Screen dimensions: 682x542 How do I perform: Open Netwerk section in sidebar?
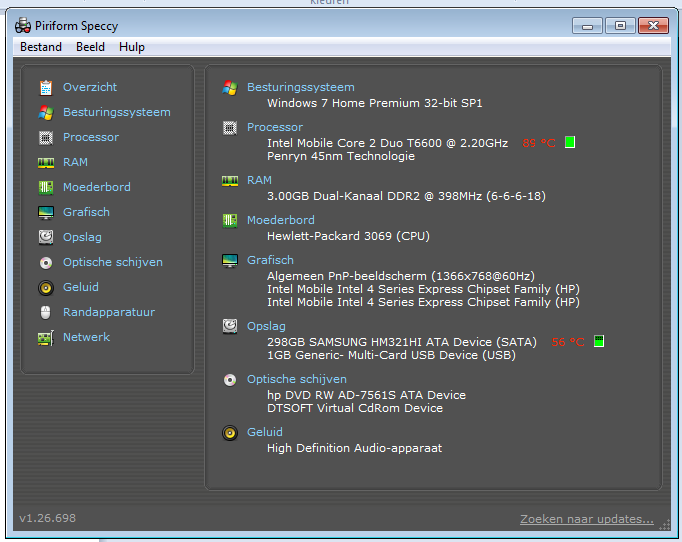(86, 337)
